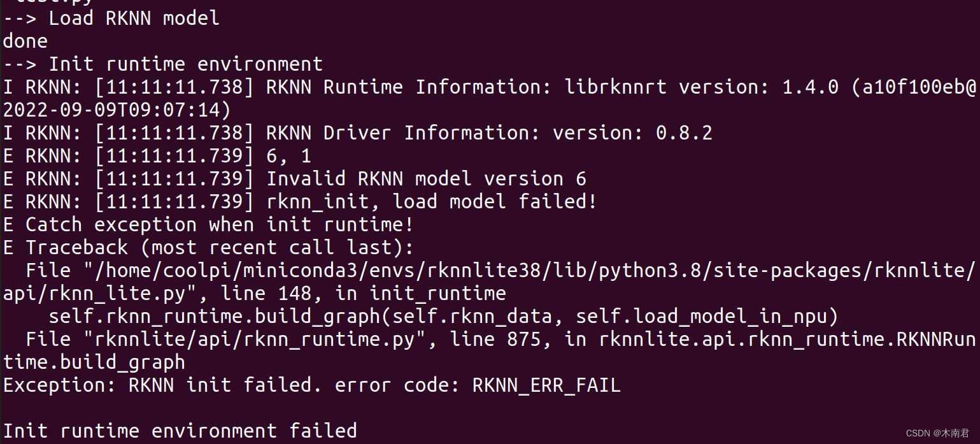Click the librknnrt version 1.4.0 text
The image size is (980, 444).
pyautogui.click(x=702, y=87)
